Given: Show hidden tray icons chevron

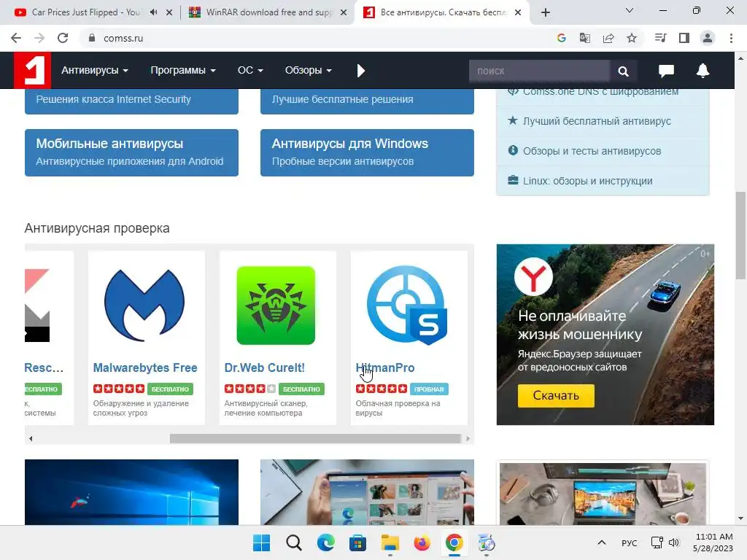Looking at the screenshot, I should (x=602, y=542).
